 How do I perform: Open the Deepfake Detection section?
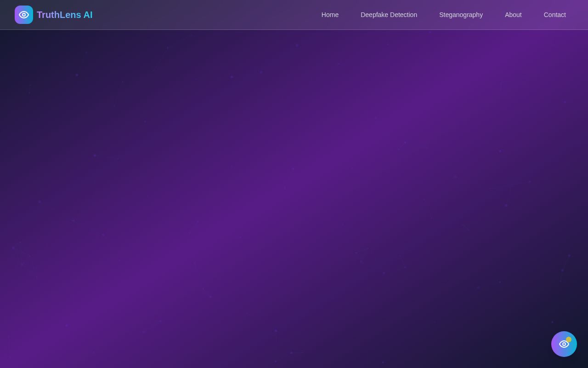pos(389,15)
